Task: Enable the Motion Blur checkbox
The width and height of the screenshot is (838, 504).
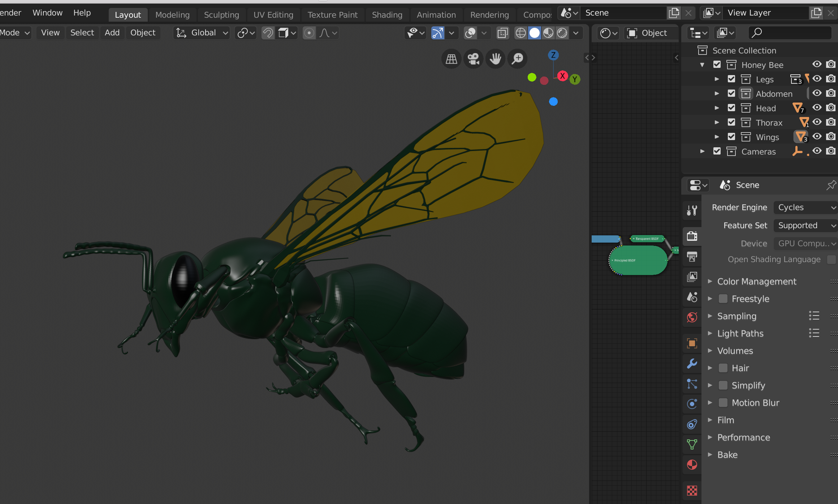Action: pos(723,403)
